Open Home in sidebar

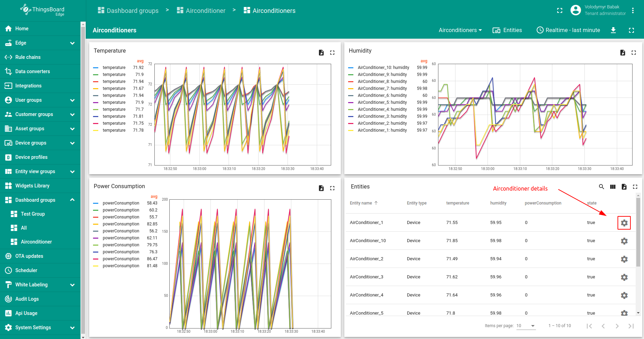point(40,29)
